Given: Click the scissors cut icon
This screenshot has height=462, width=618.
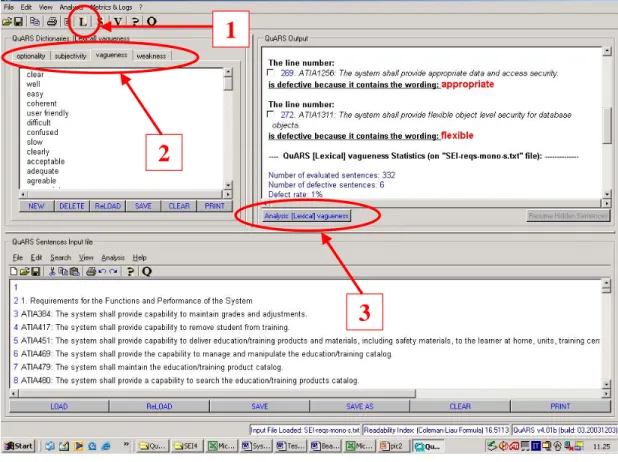Looking at the screenshot, I should tap(52, 271).
